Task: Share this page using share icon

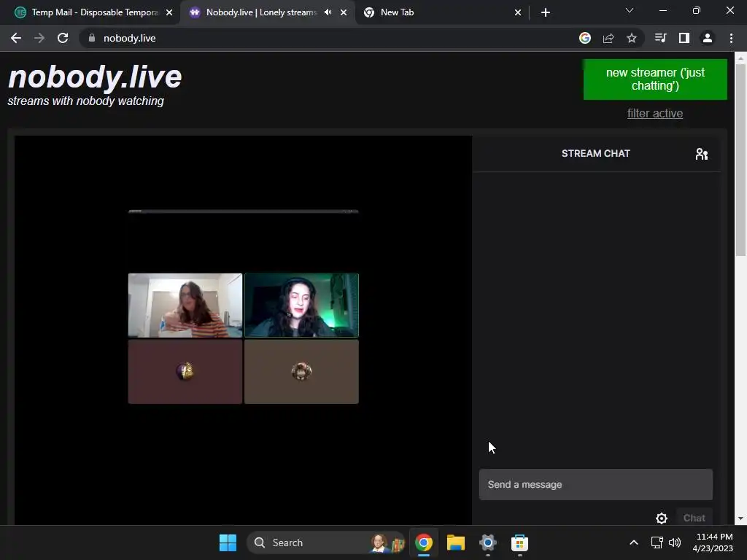Action: click(608, 38)
